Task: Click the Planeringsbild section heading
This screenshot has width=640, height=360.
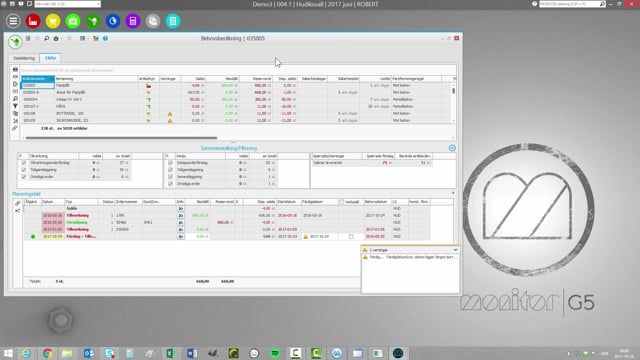Action: click(x=26, y=194)
